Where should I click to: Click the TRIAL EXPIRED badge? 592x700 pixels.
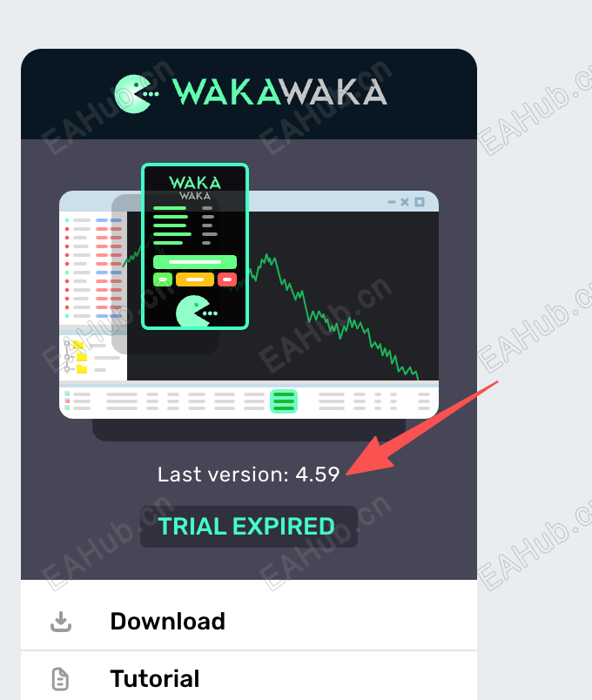point(249,527)
